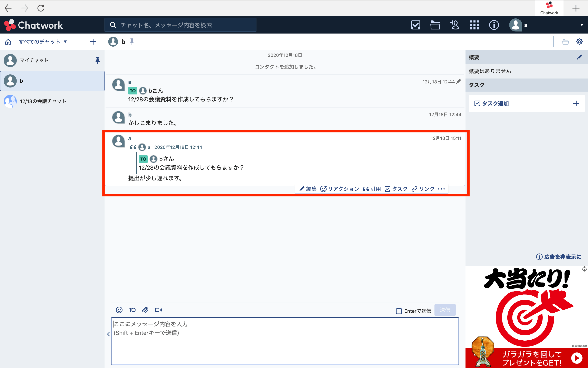The height and width of the screenshot is (368, 588).
Task: Open chat settings gear icon
Action: pyautogui.click(x=579, y=42)
